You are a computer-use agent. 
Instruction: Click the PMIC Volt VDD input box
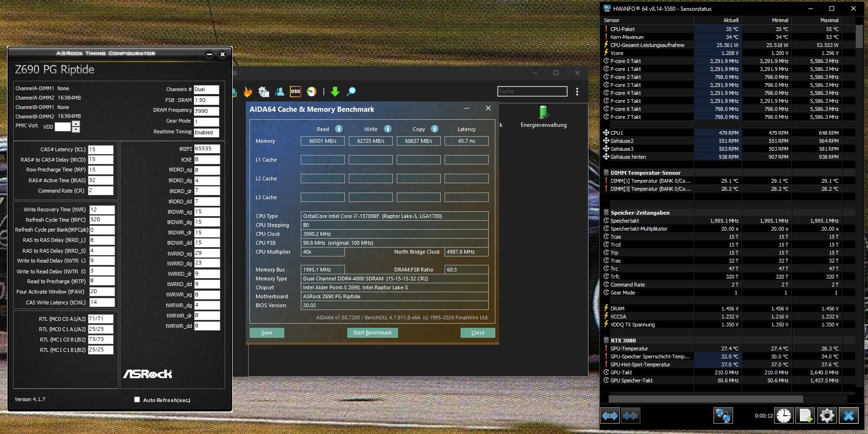point(63,127)
